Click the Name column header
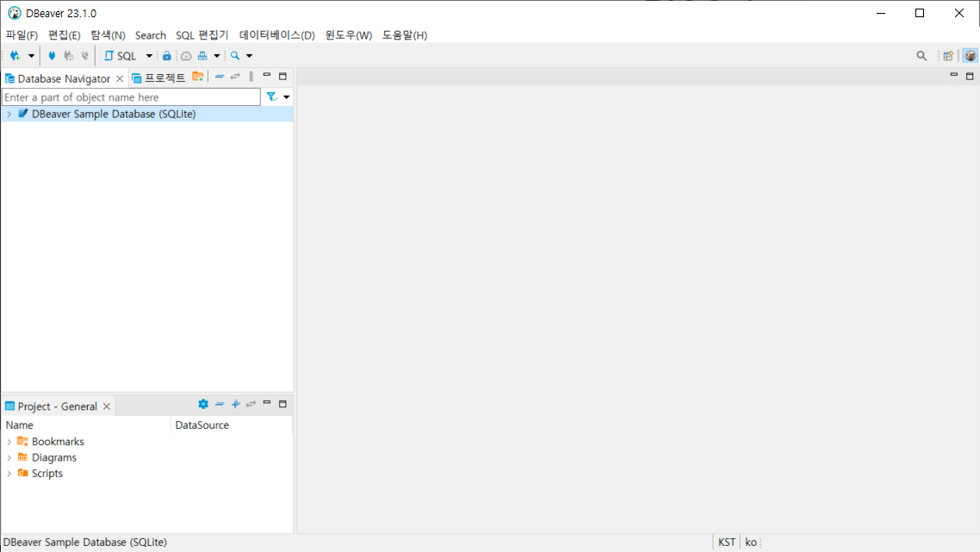 click(x=86, y=425)
